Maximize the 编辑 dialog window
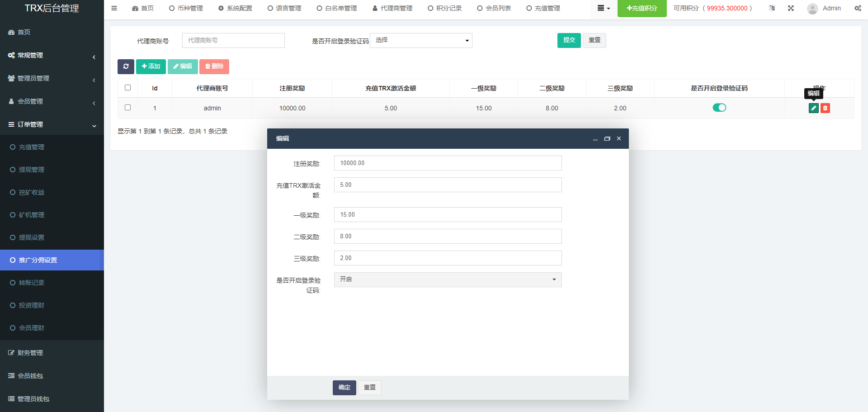Image resolution: width=868 pixels, height=412 pixels. pos(607,139)
